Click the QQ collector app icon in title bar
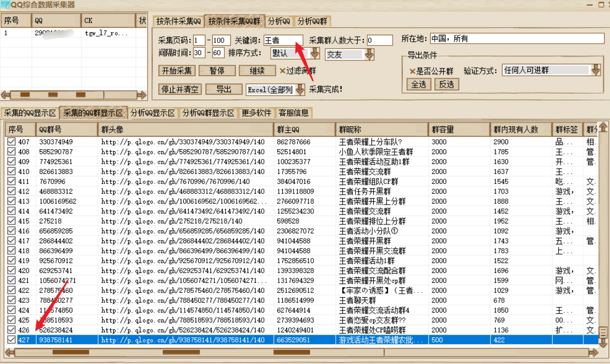This screenshot has width=610, height=364. coord(5,5)
